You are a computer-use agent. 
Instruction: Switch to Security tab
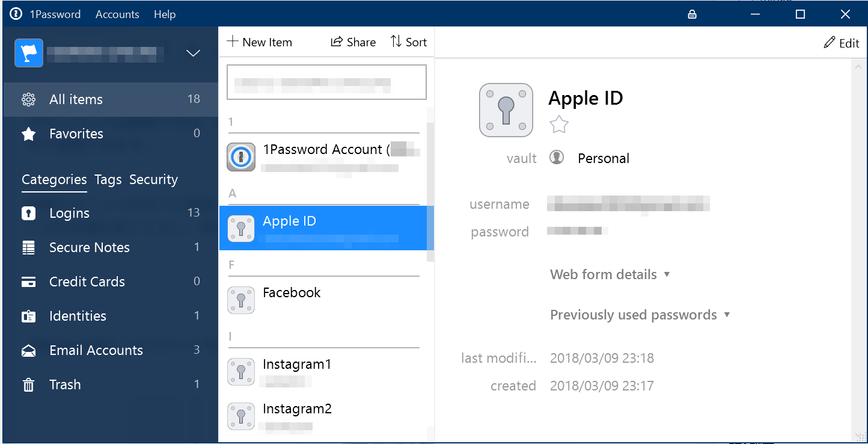154,180
